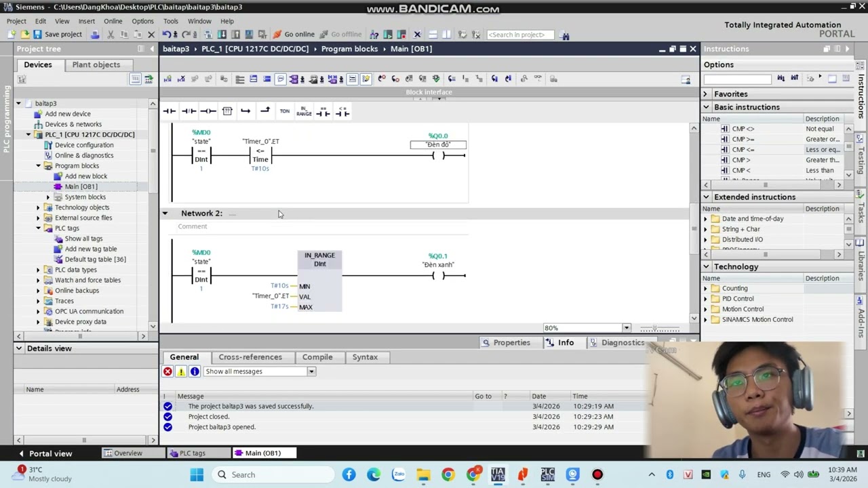This screenshot has height=488, width=868.
Task: Select the Main [OB1] block in project tree
Action: pos(81,187)
